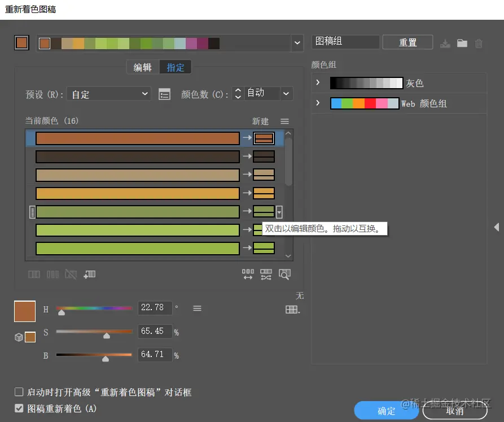Expand the 灰色 color group
504x422 pixels.
coord(318,82)
